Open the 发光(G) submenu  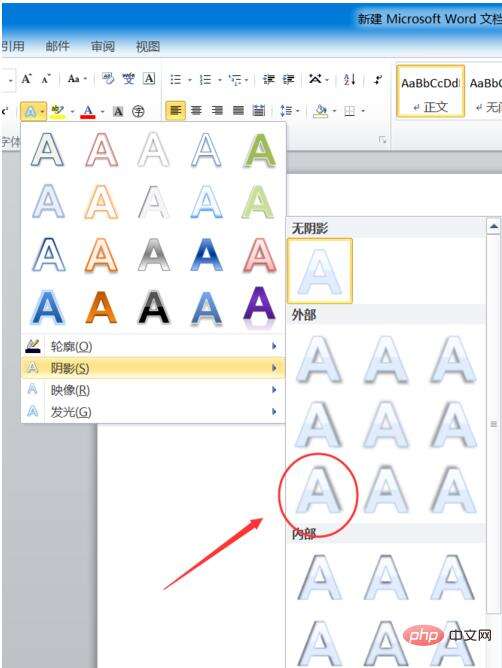tap(153, 412)
